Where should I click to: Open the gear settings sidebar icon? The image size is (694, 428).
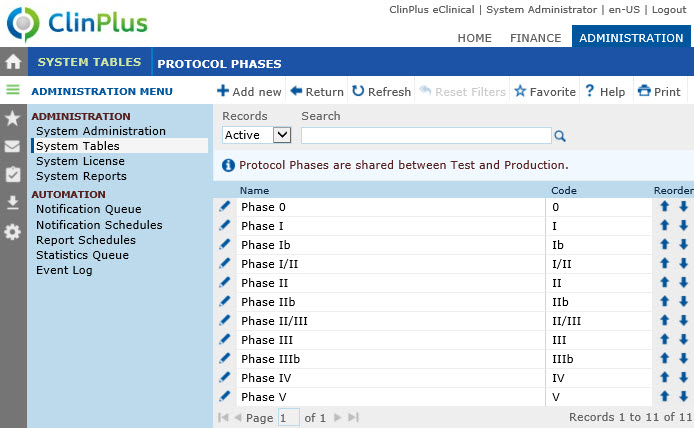point(13,232)
